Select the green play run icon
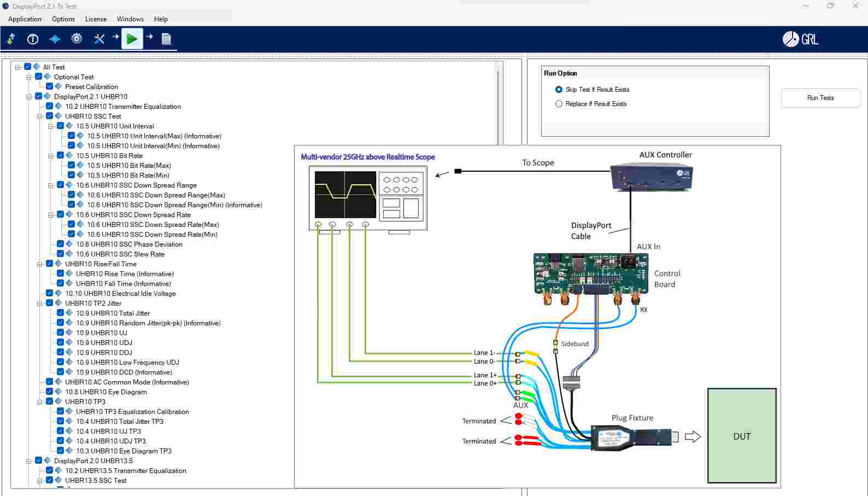868x496 pixels. tap(132, 39)
